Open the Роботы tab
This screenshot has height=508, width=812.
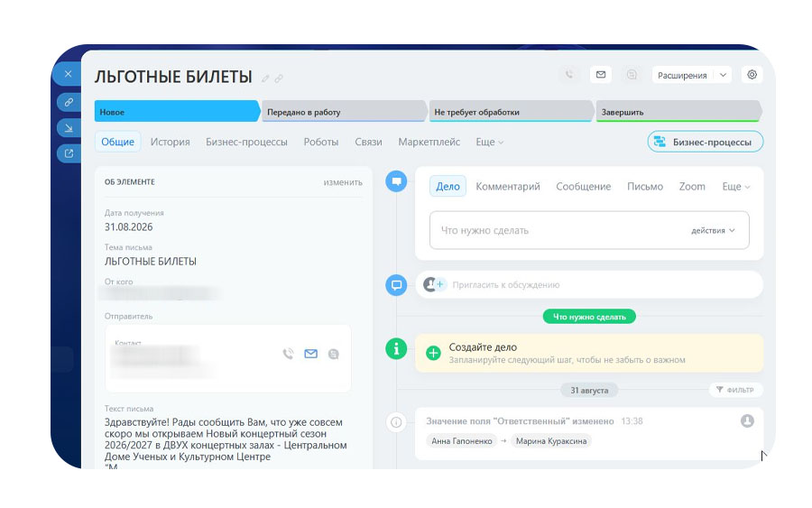coord(321,142)
